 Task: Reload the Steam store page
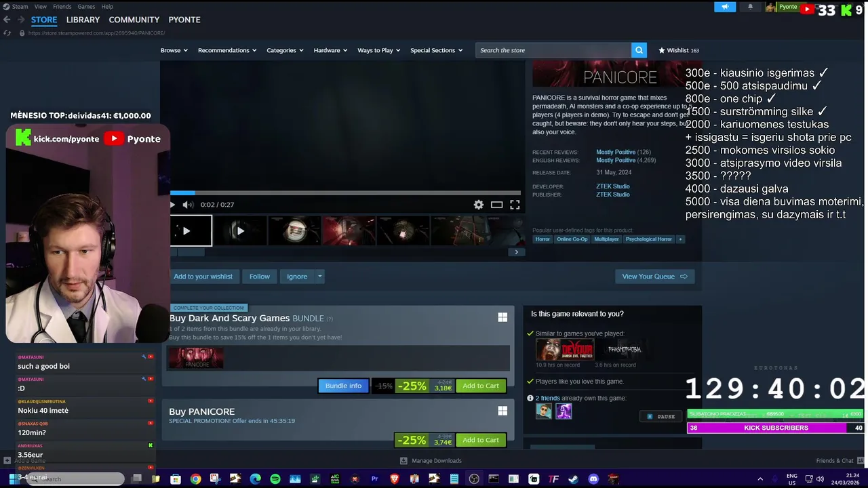(7, 33)
